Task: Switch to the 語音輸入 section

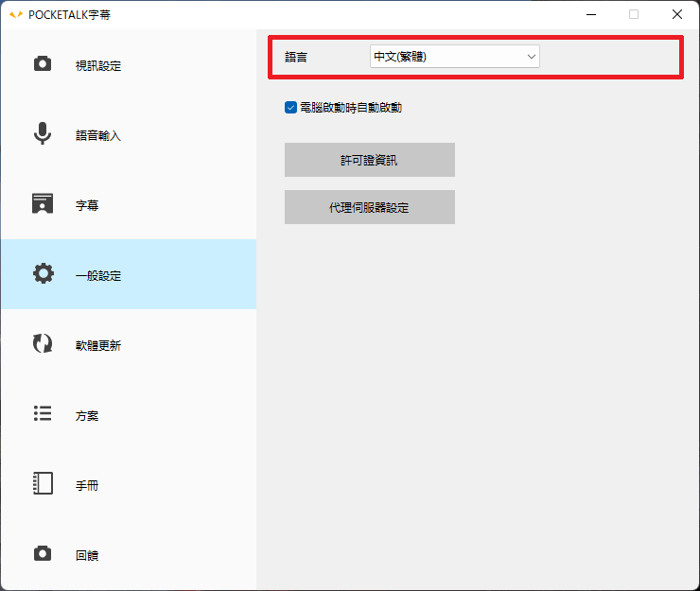Action: (98, 136)
